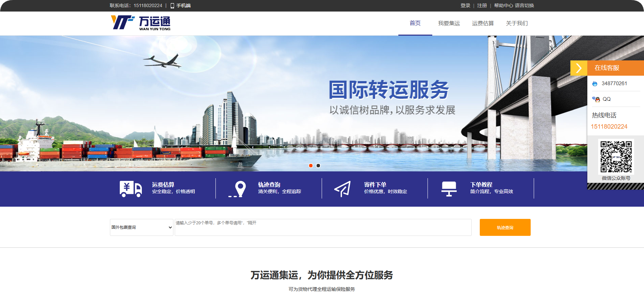644x300 pixels.
Task: Go to the 我要集运 menu item
Action: 449,23
